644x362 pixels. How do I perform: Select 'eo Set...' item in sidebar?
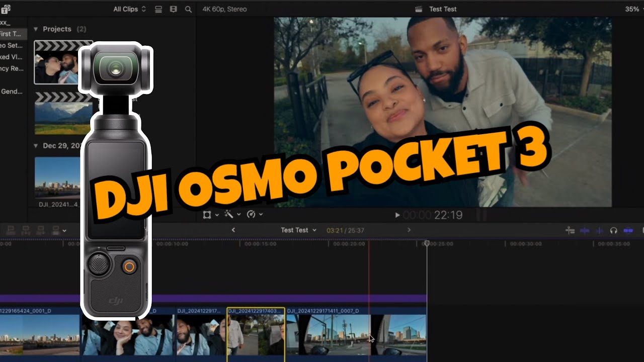(x=11, y=45)
